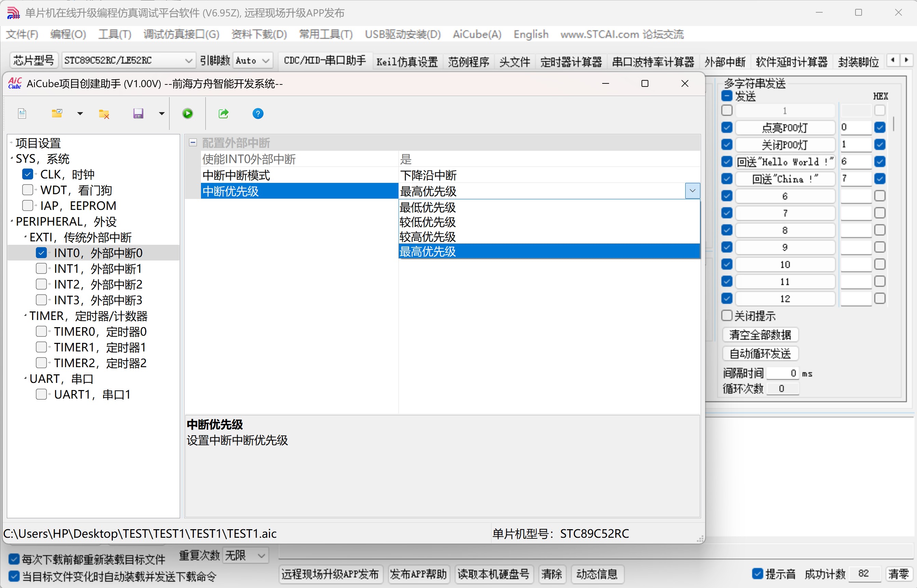The width and height of the screenshot is (917, 588).
Task: Click the tab strip left scroll arrow
Action: [x=893, y=60]
